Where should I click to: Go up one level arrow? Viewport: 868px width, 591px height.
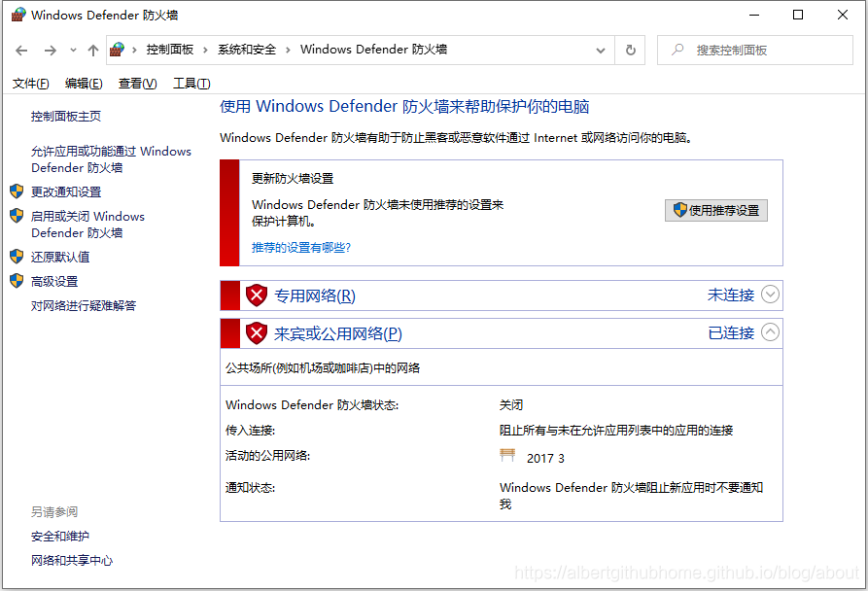click(x=93, y=51)
